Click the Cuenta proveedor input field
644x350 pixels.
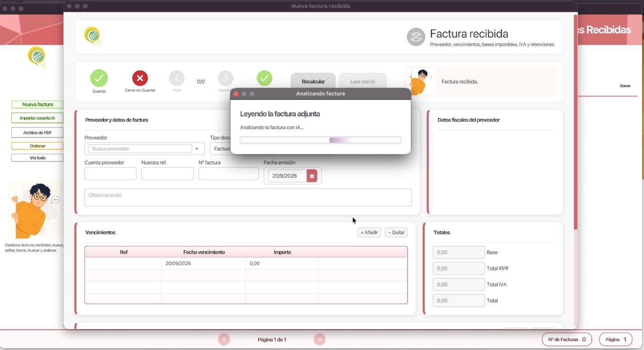pyautogui.click(x=110, y=174)
